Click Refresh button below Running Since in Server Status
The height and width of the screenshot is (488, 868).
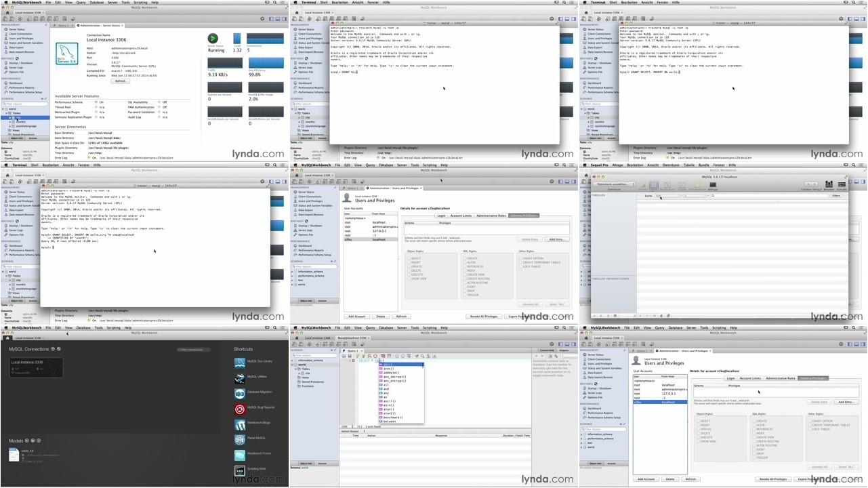click(x=120, y=81)
